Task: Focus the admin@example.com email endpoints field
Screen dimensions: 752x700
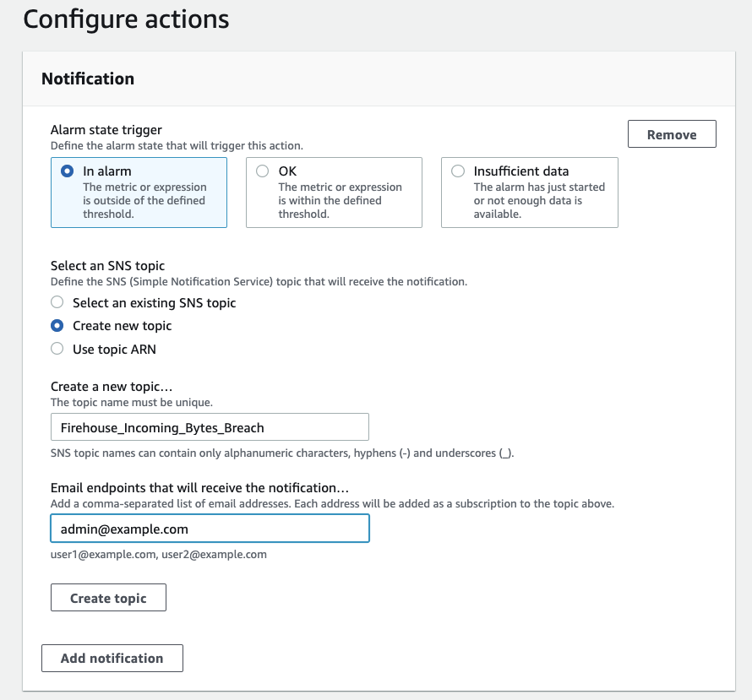Action: tap(210, 529)
